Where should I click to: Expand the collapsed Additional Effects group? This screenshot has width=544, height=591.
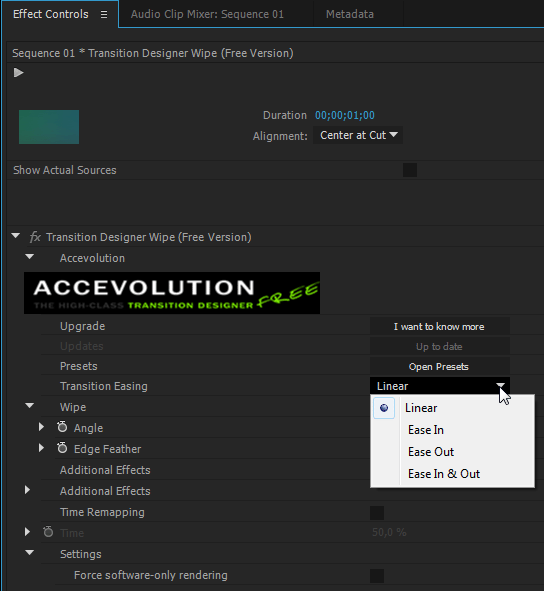pyautogui.click(x=27, y=490)
